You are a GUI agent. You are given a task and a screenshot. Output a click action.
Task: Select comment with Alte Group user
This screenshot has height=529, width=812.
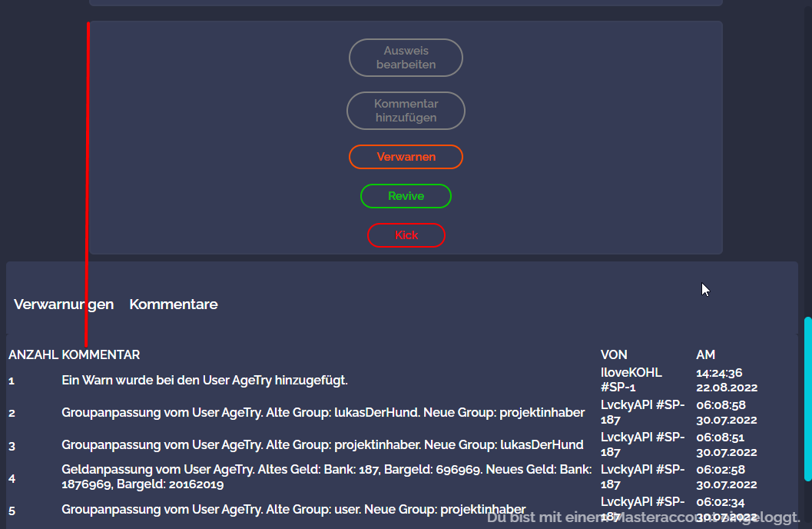tap(293, 509)
